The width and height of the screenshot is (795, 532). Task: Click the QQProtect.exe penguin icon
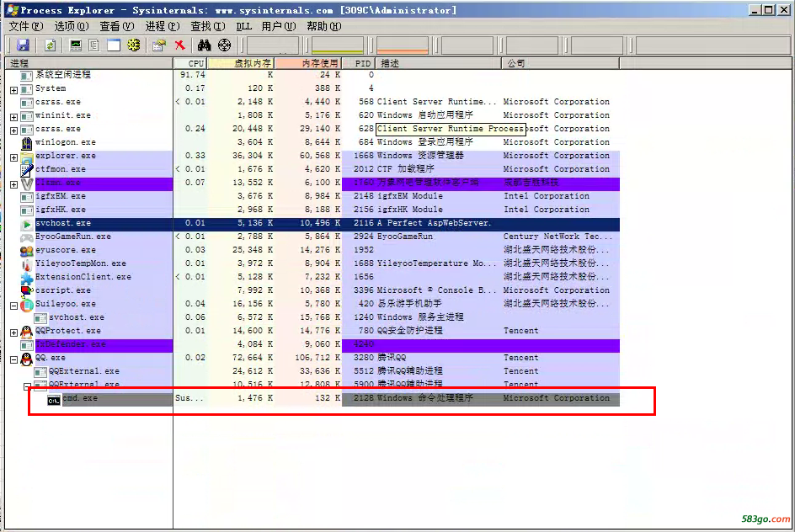27,332
